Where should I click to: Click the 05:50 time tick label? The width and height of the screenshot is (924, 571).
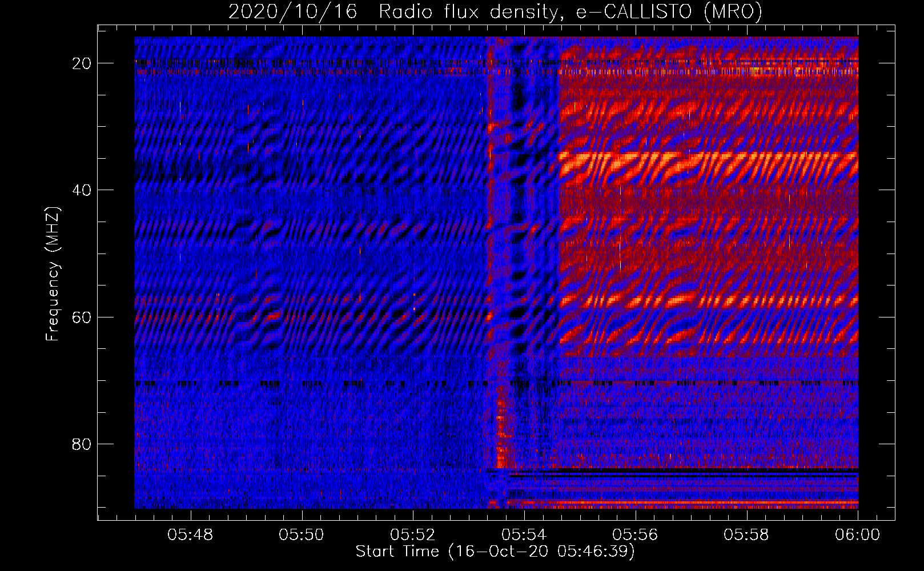pyautogui.click(x=302, y=535)
